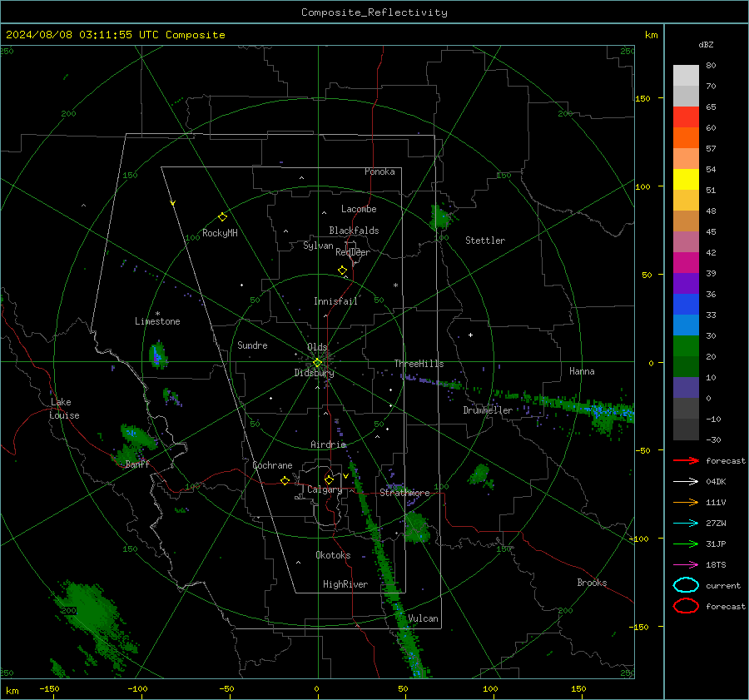Click the ThreeHills city label
Viewport: 749px width, 700px height.
click(x=419, y=364)
